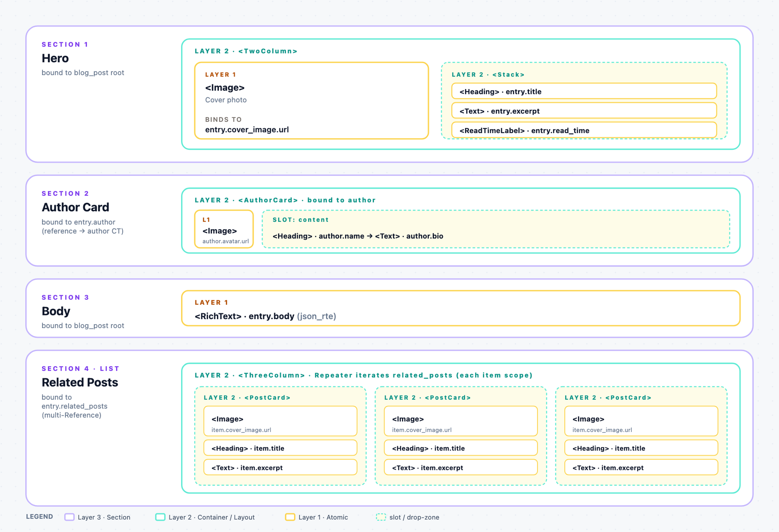
Task: Click entry.cover_image.url binding text
Action: tap(247, 130)
